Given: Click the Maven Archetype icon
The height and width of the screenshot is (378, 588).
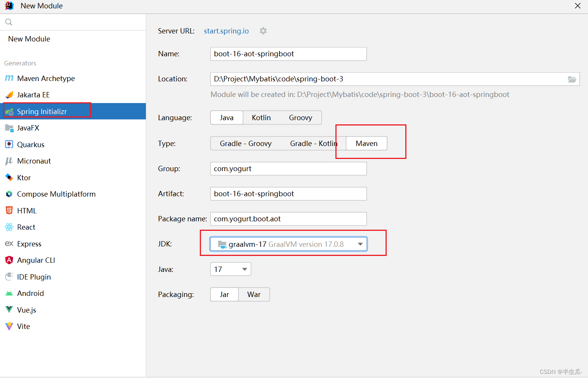Looking at the screenshot, I should pos(9,78).
